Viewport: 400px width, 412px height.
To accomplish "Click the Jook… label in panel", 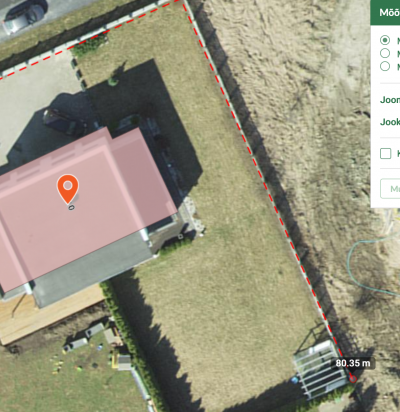I will (390, 122).
